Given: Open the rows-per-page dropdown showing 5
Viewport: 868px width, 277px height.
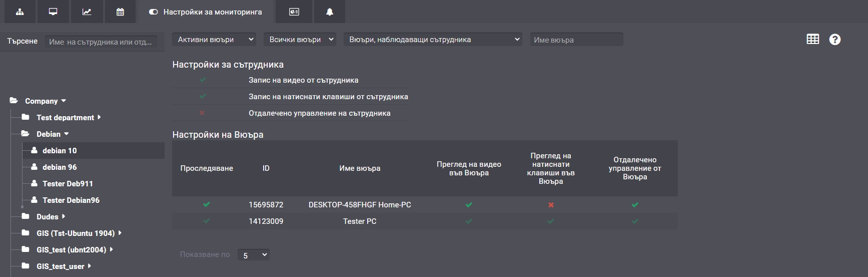Looking at the screenshot, I should click(254, 255).
